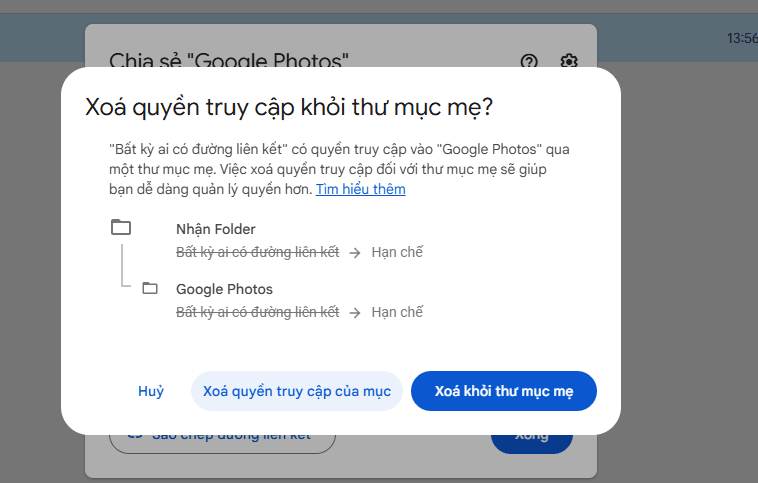The image size is (758, 483).
Task: Click the dialog title Xoá quyền truy cập
Action: click(x=289, y=107)
